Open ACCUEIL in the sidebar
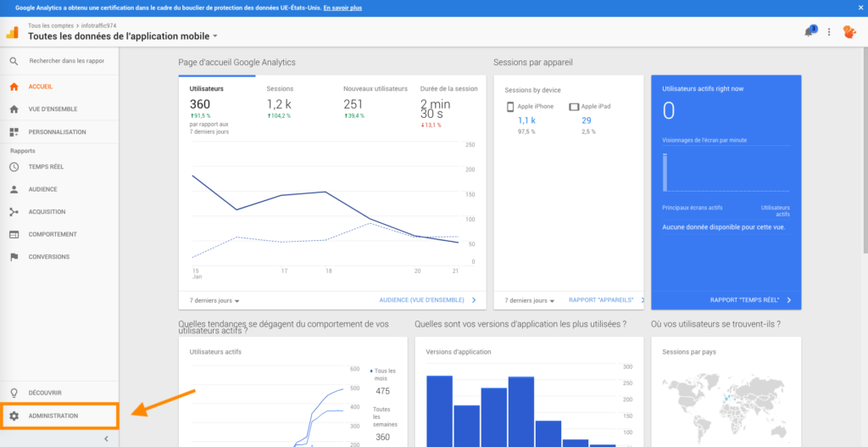868x447 pixels. pyautogui.click(x=41, y=87)
